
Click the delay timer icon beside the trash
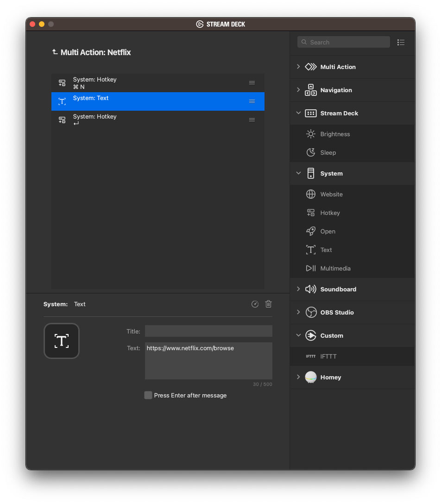255,304
